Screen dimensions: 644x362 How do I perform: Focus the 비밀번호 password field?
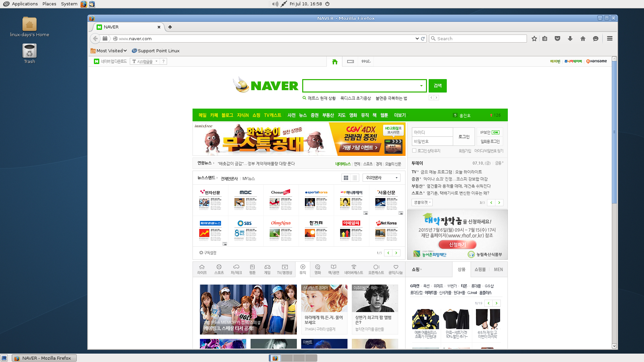coord(432,141)
